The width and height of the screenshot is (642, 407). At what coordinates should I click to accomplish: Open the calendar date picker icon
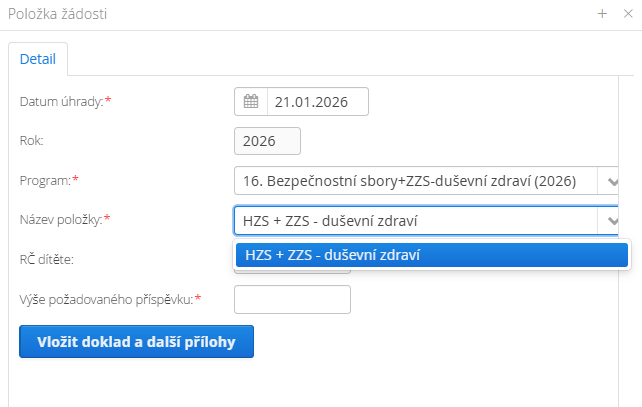click(251, 102)
